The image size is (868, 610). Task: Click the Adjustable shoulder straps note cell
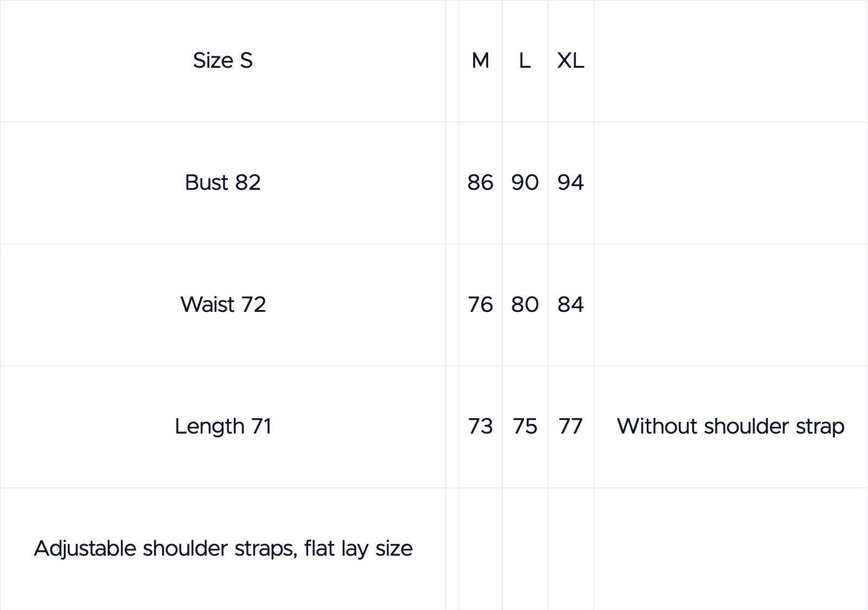coord(222,549)
